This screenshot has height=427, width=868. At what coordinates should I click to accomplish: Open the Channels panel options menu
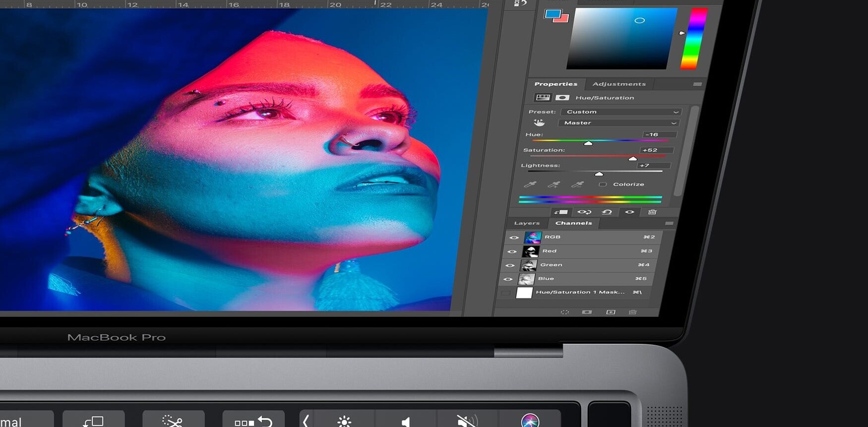pyautogui.click(x=669, y=224)
